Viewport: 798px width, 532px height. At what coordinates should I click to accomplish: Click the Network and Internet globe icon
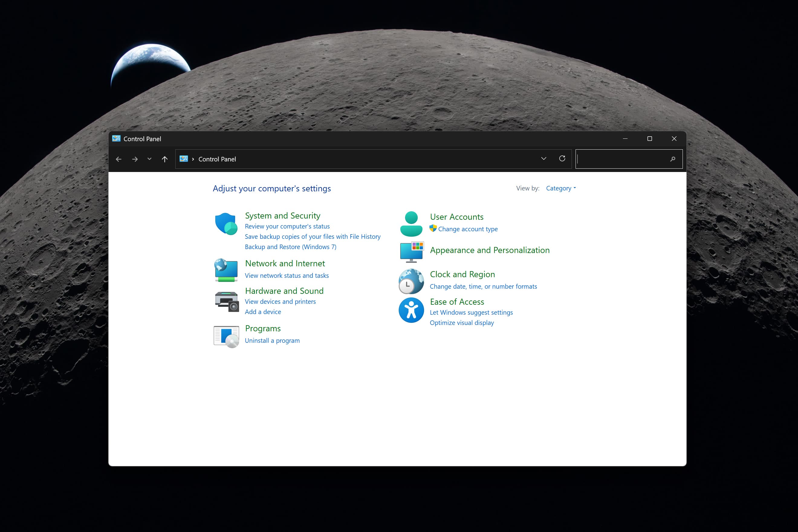click(226, 270)
